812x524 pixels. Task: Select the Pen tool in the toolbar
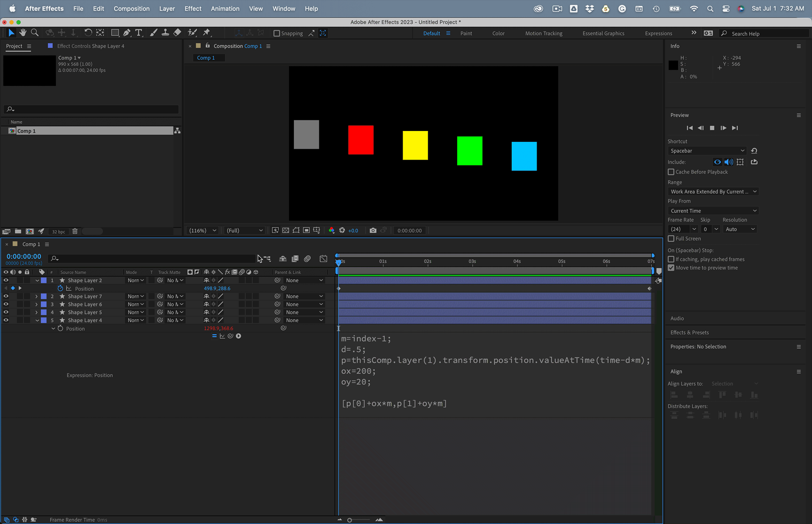[x=127, y=32]
